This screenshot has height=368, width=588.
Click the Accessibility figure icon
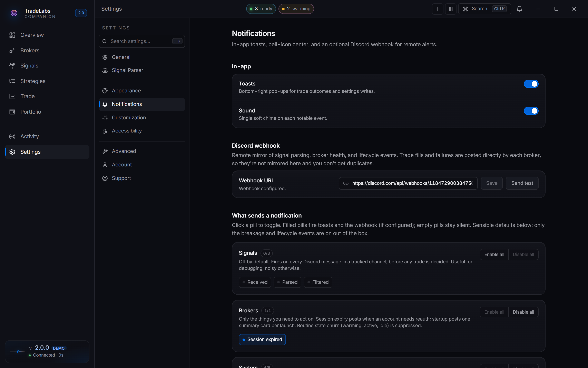pyautogui.click(x=105, y=131)
